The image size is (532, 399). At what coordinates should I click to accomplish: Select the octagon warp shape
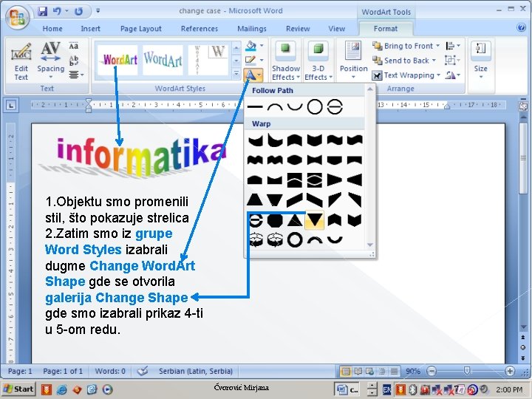tap(275, 220)
